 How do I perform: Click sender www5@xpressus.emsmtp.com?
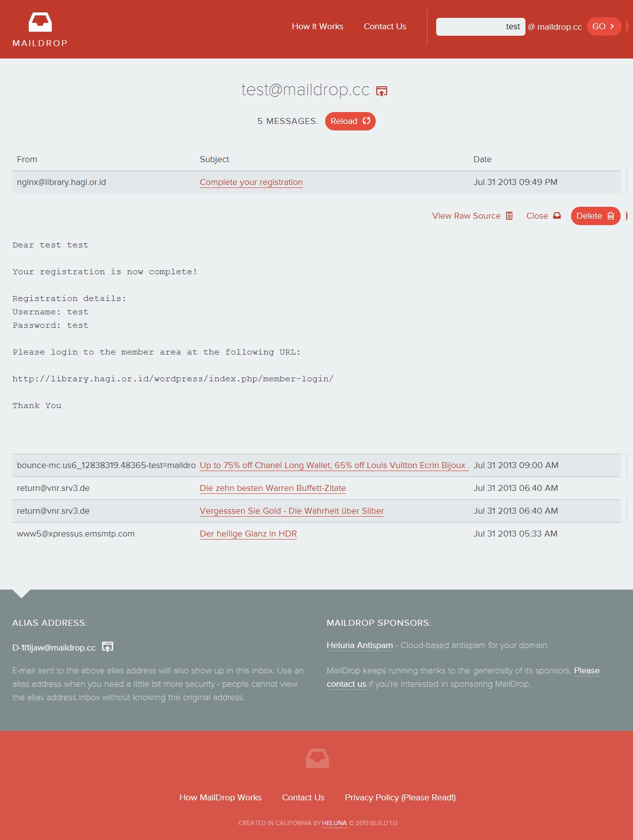click(x=76, y=534)
